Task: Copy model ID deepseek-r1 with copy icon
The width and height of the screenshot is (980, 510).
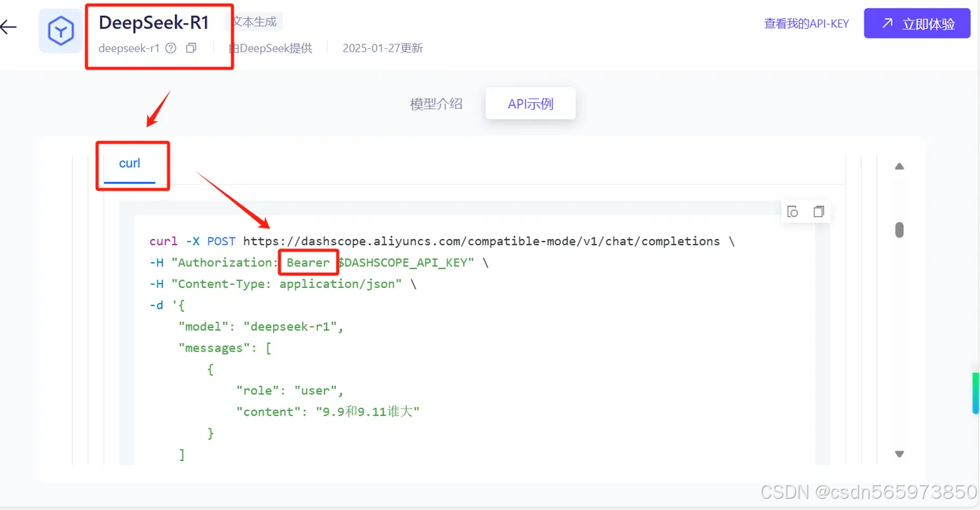Action: [191, 48]
